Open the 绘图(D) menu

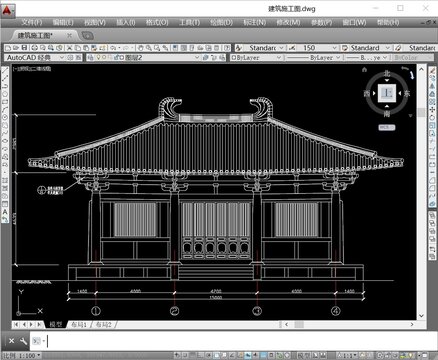(221, 22)
